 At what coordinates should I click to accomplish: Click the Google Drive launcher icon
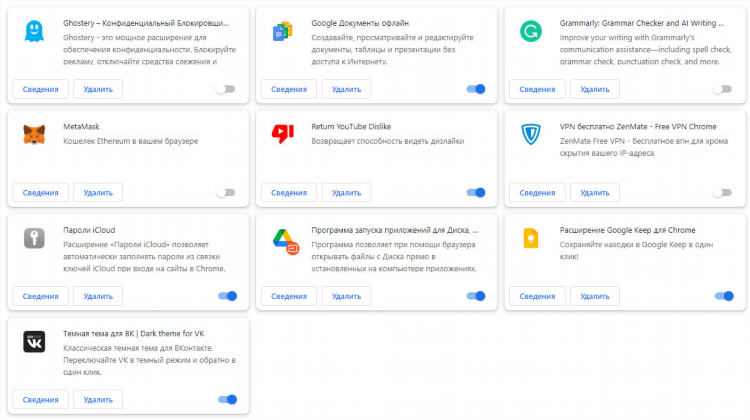click(x=286, y=242)
